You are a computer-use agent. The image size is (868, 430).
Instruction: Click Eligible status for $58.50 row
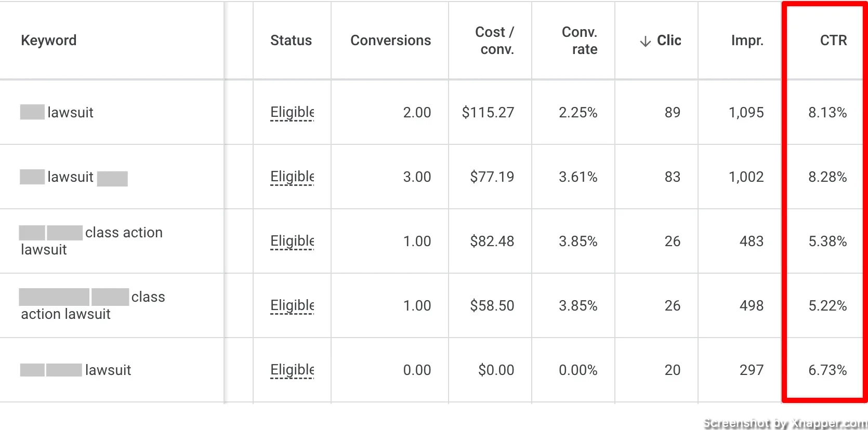pyautogui.click(x=292, y=306)
